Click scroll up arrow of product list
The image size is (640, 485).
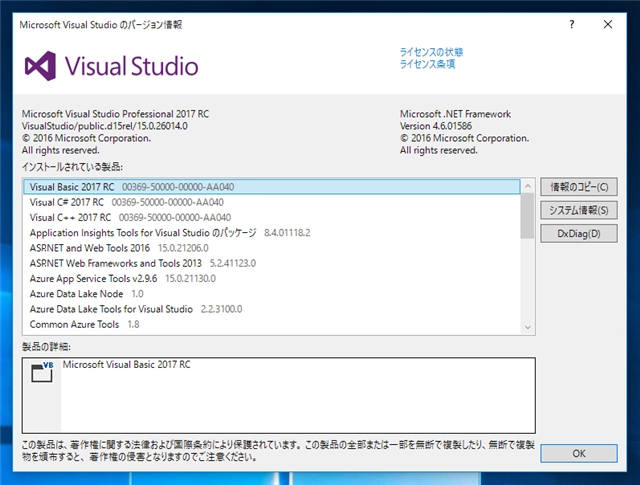(x=527, y=186)
